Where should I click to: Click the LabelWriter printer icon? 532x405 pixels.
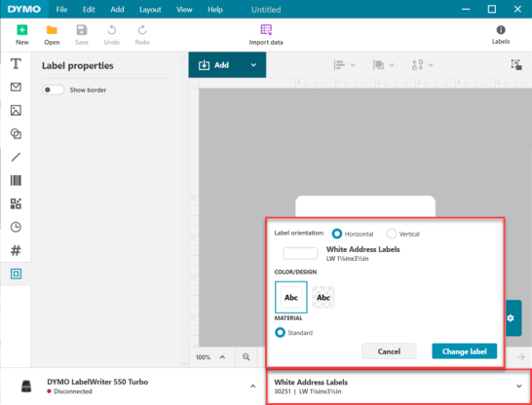coord(26,387)
